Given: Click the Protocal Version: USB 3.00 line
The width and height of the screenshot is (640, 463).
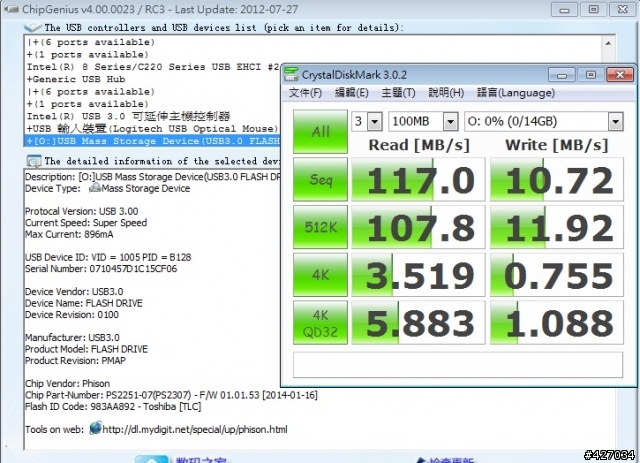Looking at the screenshot, I should coord(82,211).
